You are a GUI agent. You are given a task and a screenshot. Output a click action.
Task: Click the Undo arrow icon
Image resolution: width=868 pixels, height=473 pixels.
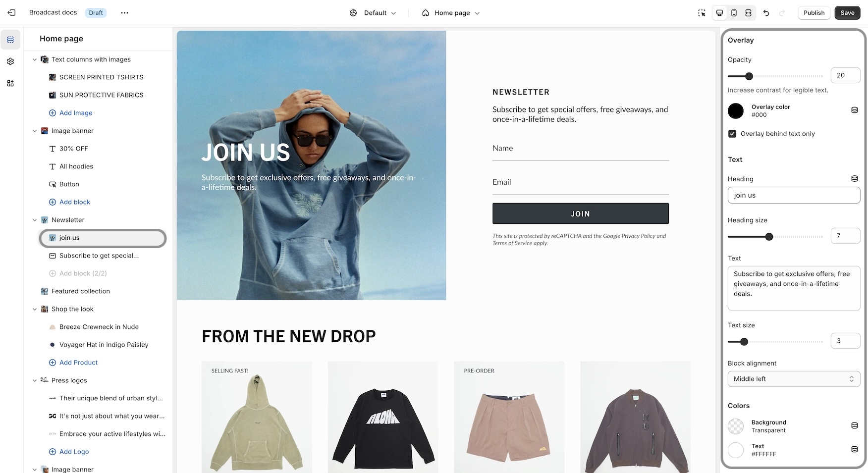(x=766, y=13)
